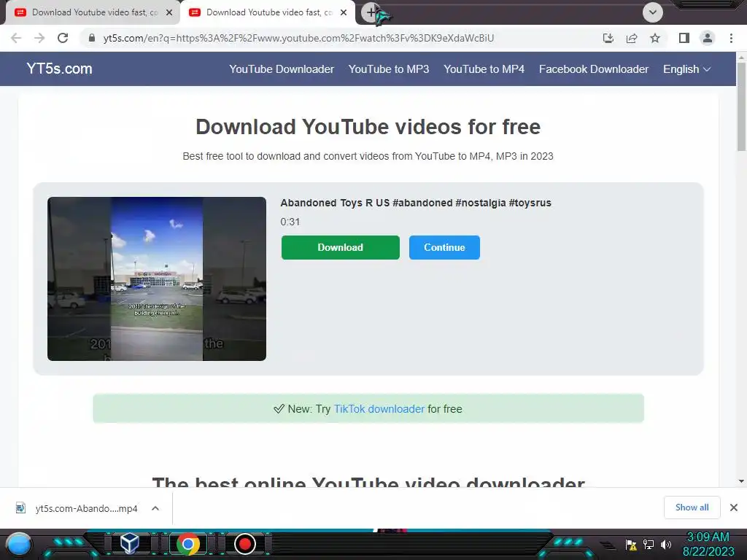Click Show all downloads button
Screen dimensions: 747x560
coord(692,507)
